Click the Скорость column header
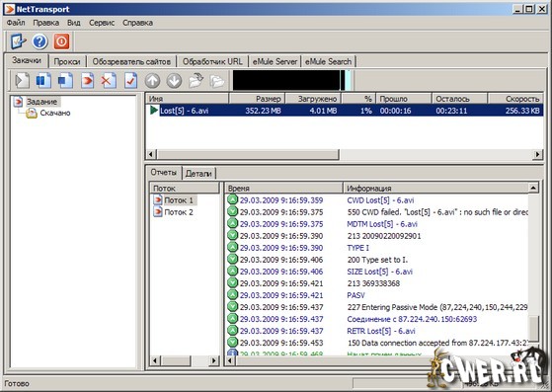552x392 pixels. pyautogui.click(x=515, y=99)
